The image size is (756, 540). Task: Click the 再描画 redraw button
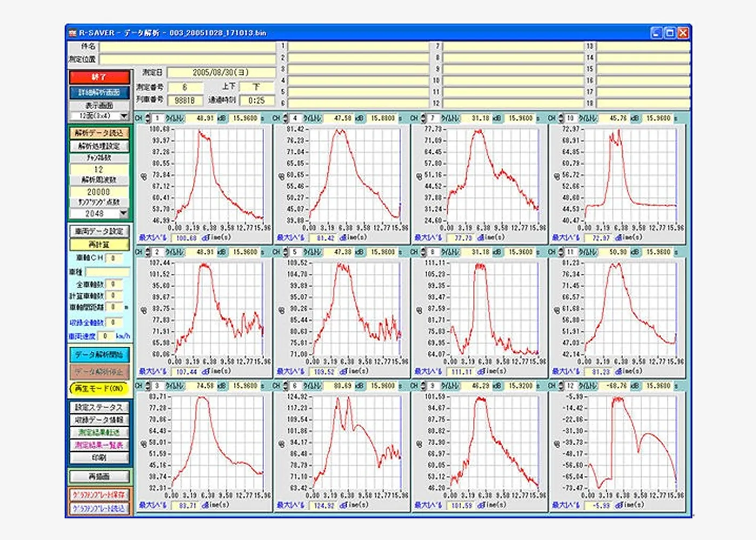tap(99, 476)
